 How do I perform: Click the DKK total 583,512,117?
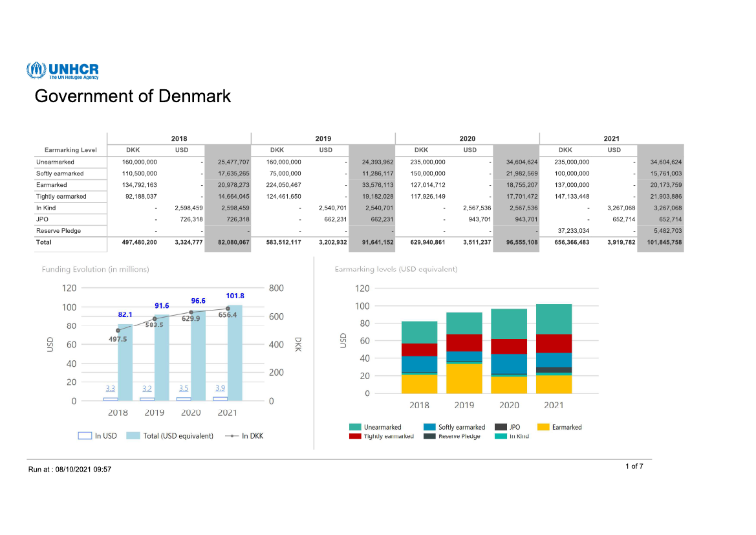(x=283, y=242)
